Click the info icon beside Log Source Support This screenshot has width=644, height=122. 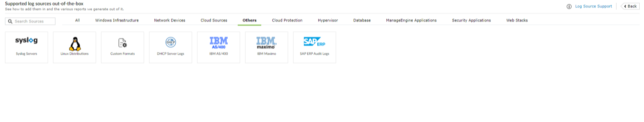[569, 6]
